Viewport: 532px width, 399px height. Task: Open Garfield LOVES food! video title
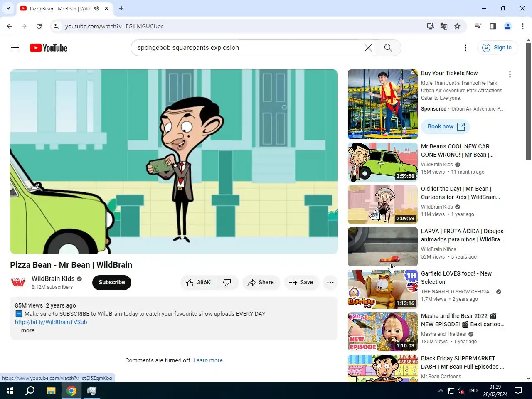click(x=456, y=278)
